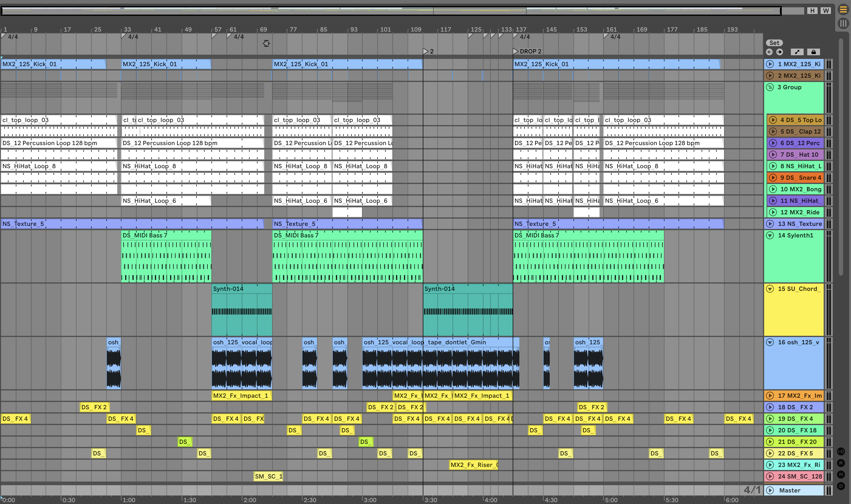Click Master track play icon

(x=770, y=490)
